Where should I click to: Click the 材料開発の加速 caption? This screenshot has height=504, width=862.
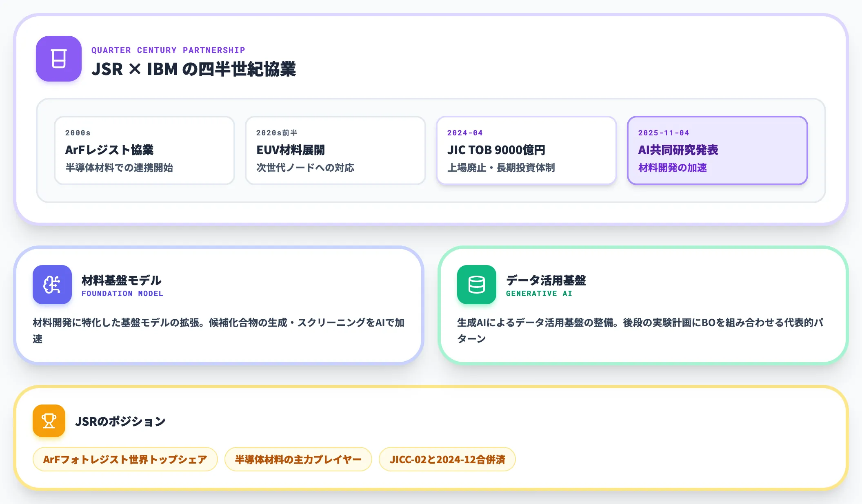click(673, 168)
